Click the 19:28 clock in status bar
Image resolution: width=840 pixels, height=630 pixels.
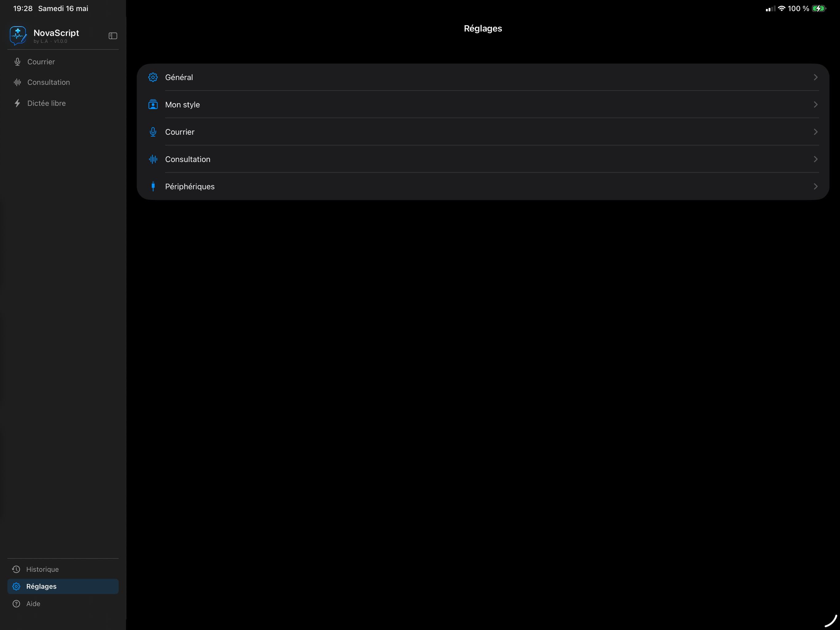pyautogui.click(x=23, y=8)
